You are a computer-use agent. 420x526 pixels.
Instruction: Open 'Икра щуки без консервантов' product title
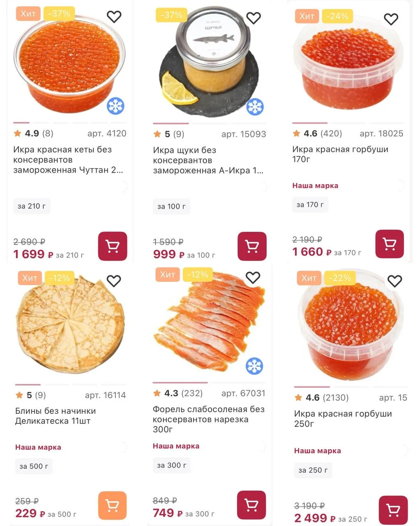[x=208, y=160]
